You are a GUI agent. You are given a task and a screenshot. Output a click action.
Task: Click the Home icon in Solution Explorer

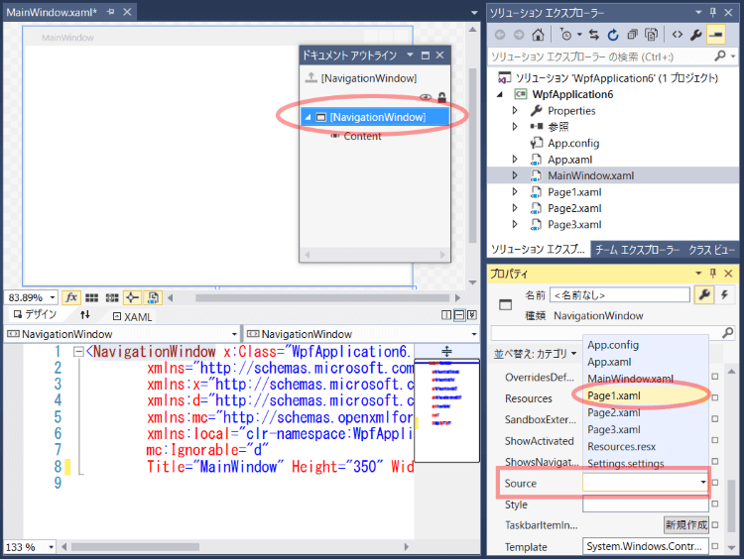click(x=538, y=35)
